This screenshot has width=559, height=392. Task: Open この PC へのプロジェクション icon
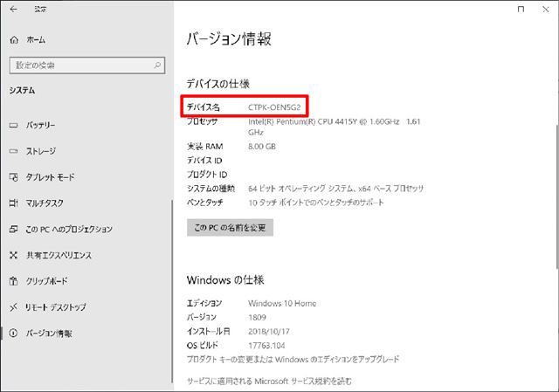point(14,229)
